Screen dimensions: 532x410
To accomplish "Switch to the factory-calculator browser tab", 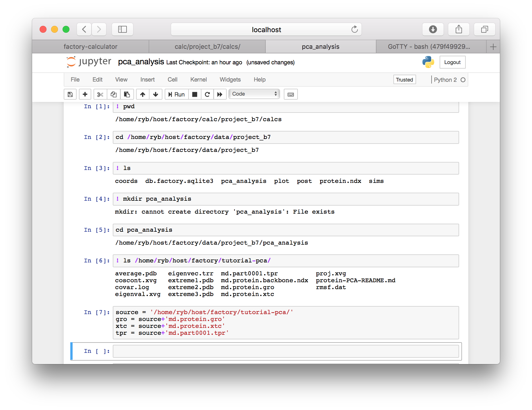I will click(91, 47).
